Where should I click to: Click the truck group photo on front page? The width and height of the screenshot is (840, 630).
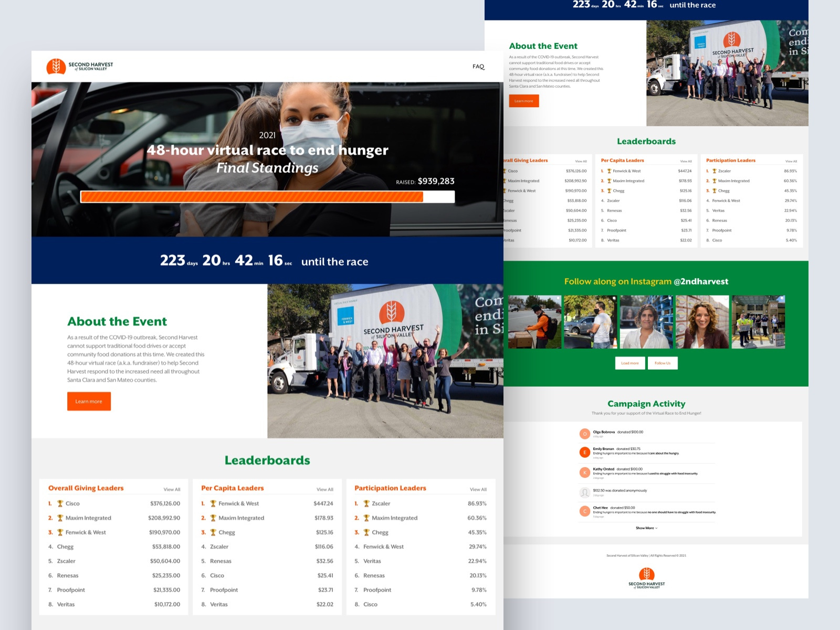tap(385, 361)
